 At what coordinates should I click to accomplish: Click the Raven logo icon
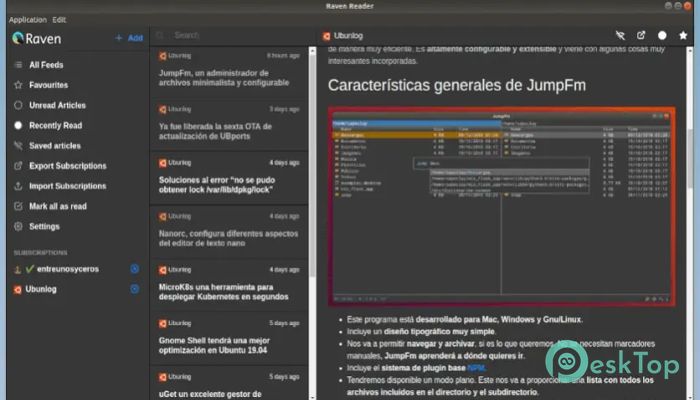tap(18, 38)
